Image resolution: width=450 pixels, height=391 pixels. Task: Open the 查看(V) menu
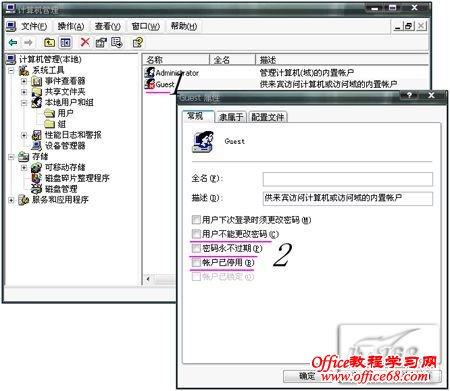[108, 26]
